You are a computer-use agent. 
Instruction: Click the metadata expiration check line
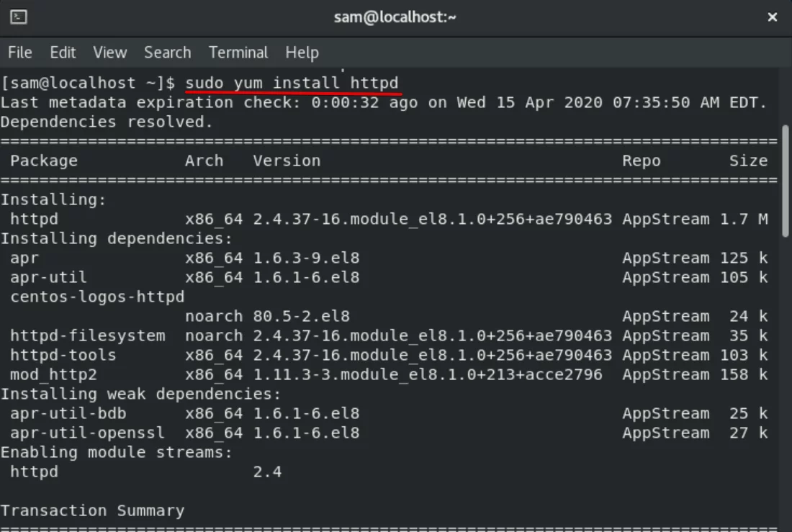[384, 102]
